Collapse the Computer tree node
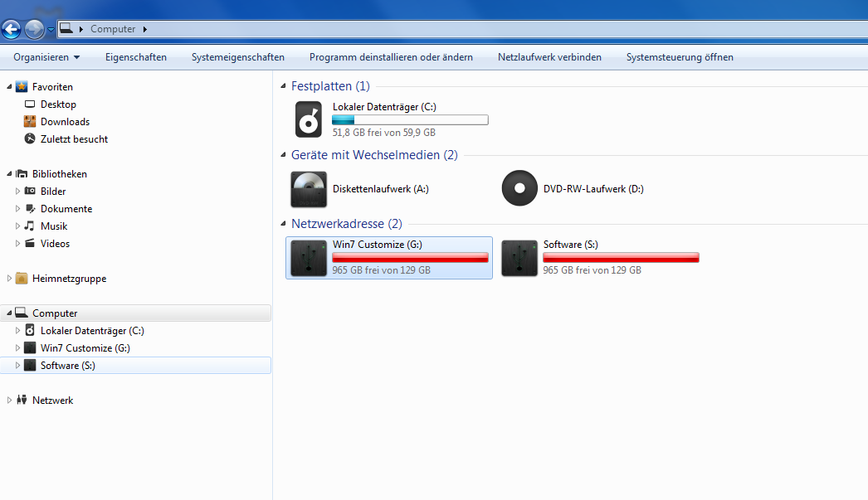This screenshot has width=868, height=500. click(x=9, y=313)
